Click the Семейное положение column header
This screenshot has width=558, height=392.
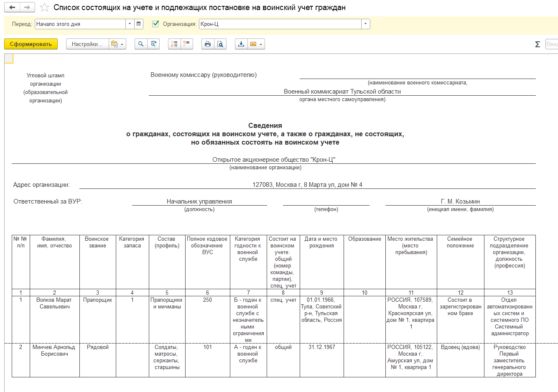pyautogui.click(x=461, y=262)
